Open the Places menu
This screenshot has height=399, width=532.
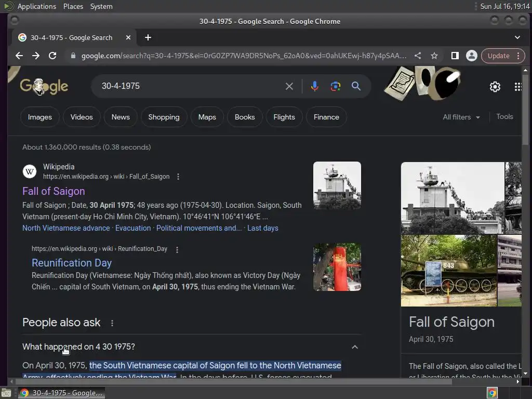pos(73,6)
